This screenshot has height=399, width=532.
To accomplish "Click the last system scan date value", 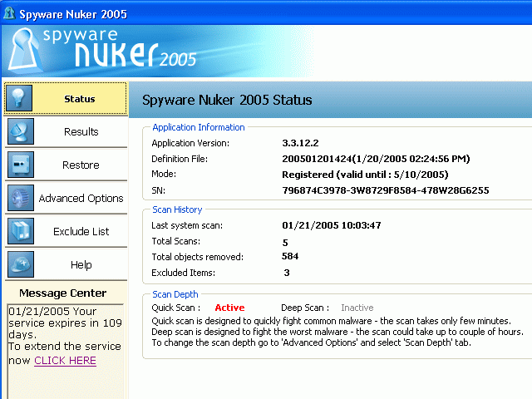I will click(x=332, y=225).
